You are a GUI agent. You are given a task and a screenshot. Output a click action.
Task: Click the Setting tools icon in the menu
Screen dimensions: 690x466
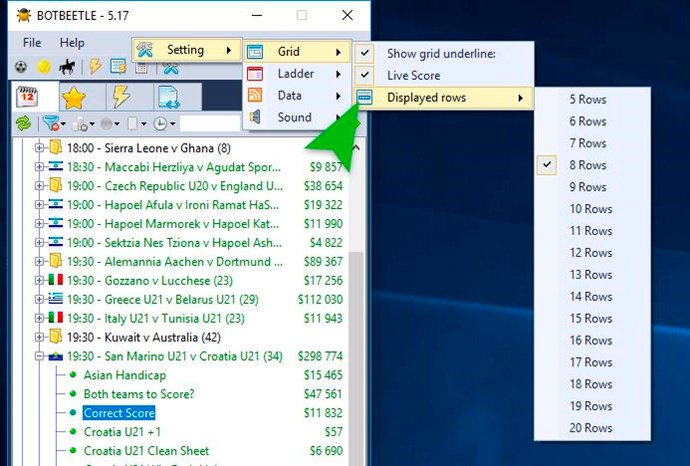[144, 50]
